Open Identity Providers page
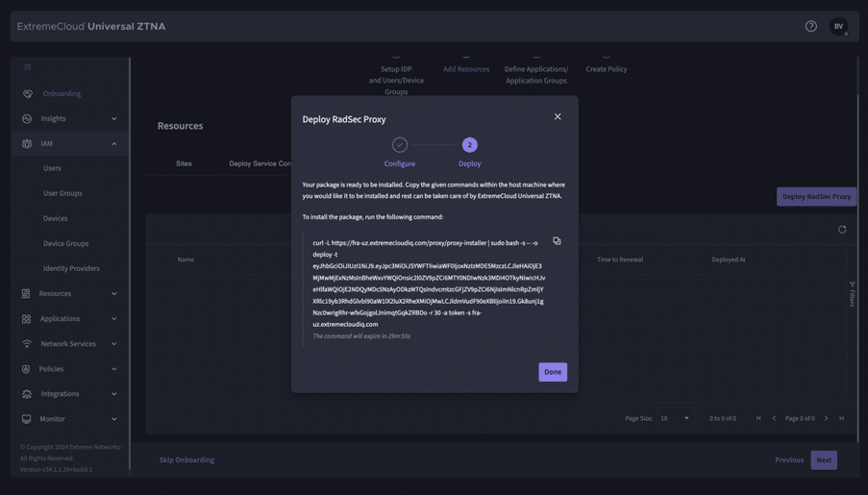Image resolution: width=868 pixels, height=495 pixels. (71, 269)
